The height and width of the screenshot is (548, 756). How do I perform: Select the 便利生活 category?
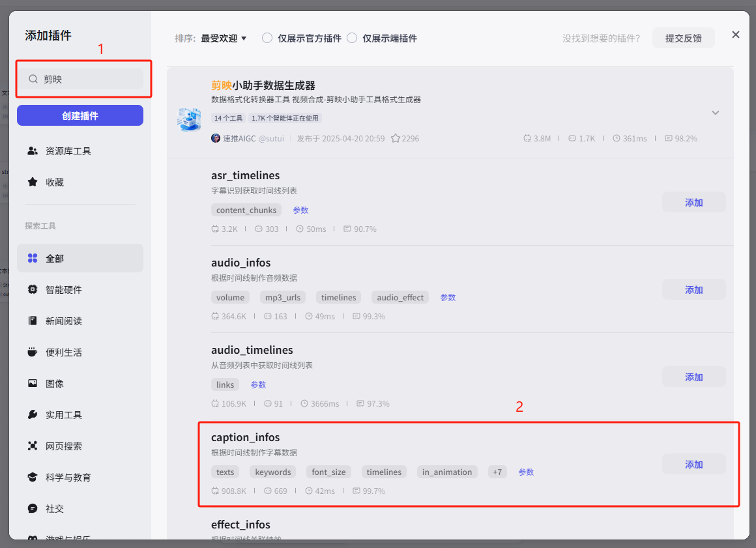[x=80, y=353]
